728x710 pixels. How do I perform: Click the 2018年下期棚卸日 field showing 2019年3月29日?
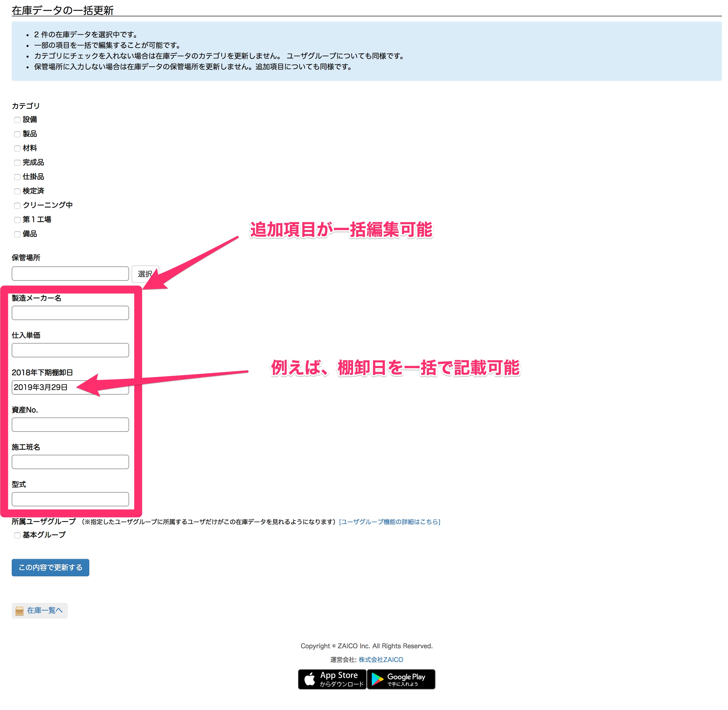coord(70,387)
